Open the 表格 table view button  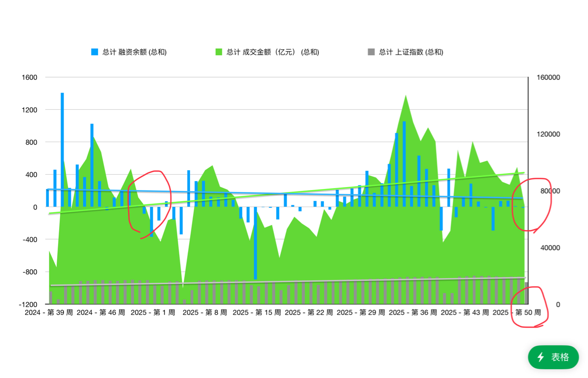coord(553,357)
